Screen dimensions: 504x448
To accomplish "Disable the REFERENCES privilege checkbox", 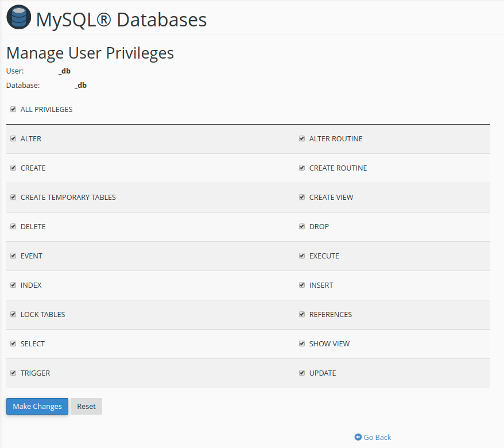I will point(302,314).
